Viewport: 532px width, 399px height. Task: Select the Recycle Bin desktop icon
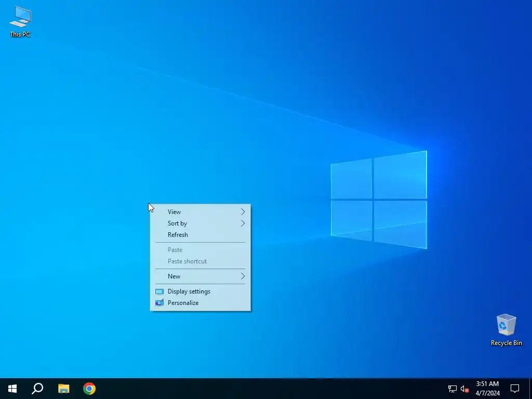coord(506,330)
